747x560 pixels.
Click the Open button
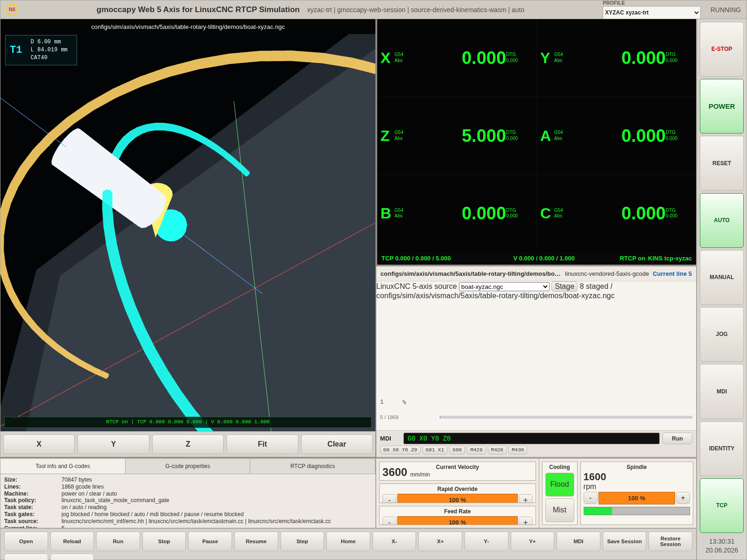click(x=26, y=541)
